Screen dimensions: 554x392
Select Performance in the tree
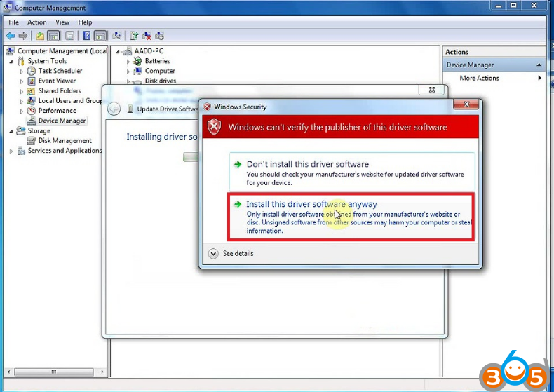tap(58, 111)
